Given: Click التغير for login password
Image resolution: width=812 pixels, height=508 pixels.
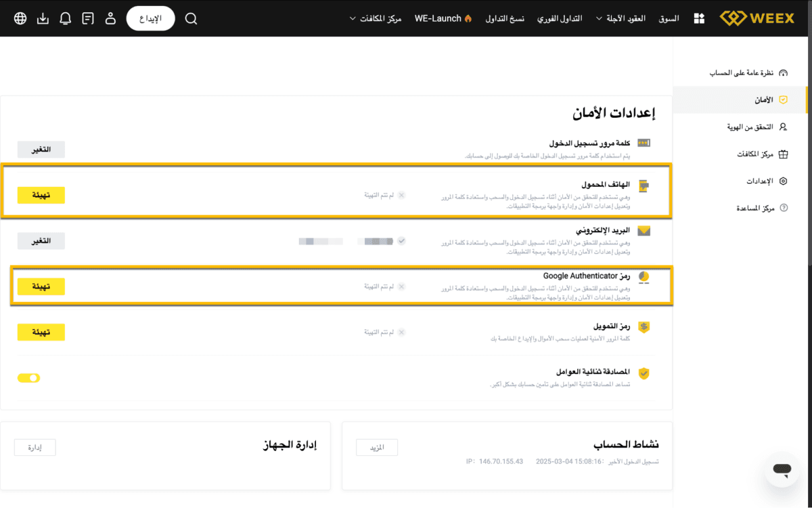Looking at the screenshot, I should 41,149.
